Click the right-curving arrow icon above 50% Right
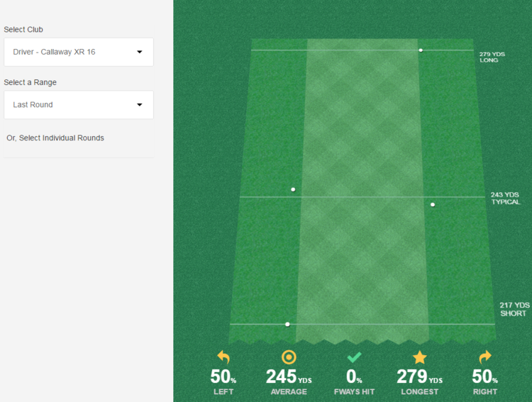 point(485,357)
